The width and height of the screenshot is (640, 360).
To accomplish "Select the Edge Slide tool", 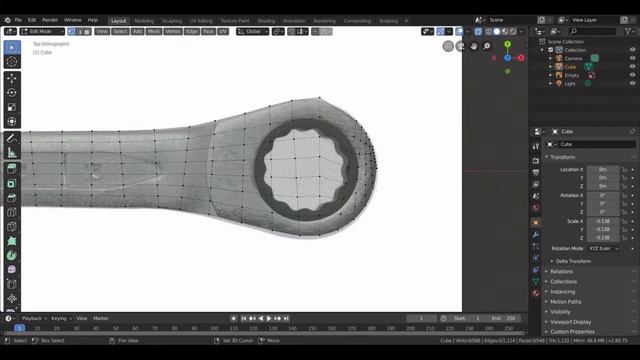I will coord(12,284).
